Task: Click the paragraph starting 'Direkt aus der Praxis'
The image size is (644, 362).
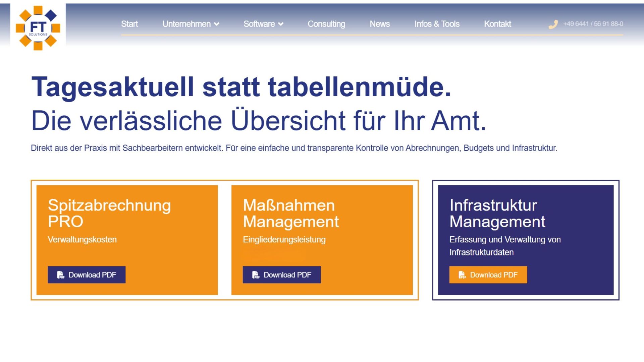Action: pyautogui.click(x=294, y=148)
